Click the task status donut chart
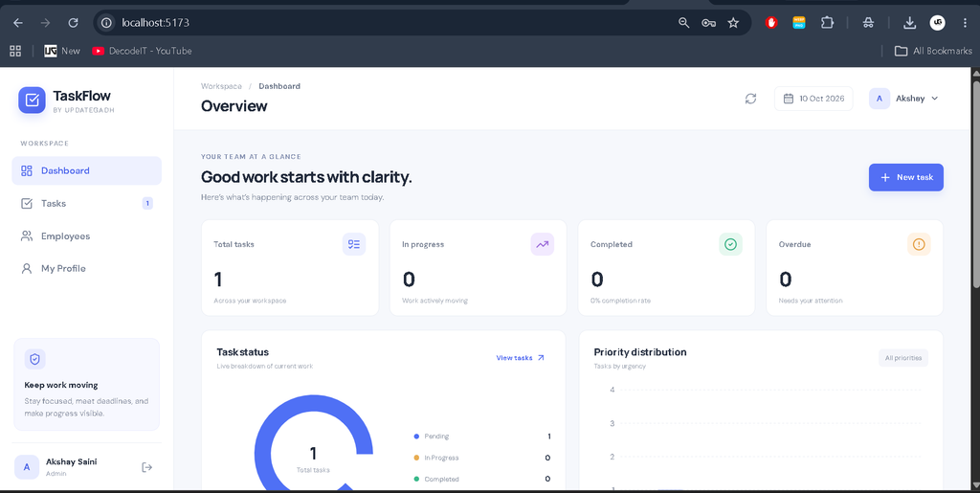Screen dimensions: 980x493 [314, 442]
